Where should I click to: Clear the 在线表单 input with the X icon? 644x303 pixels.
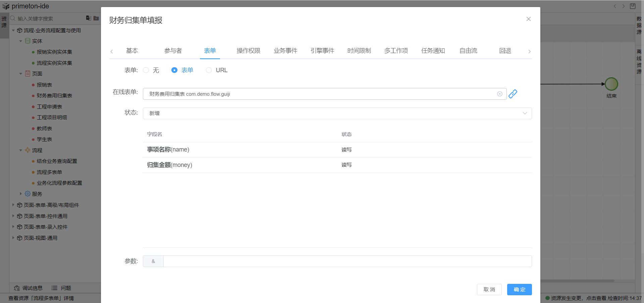click(499, 94)
